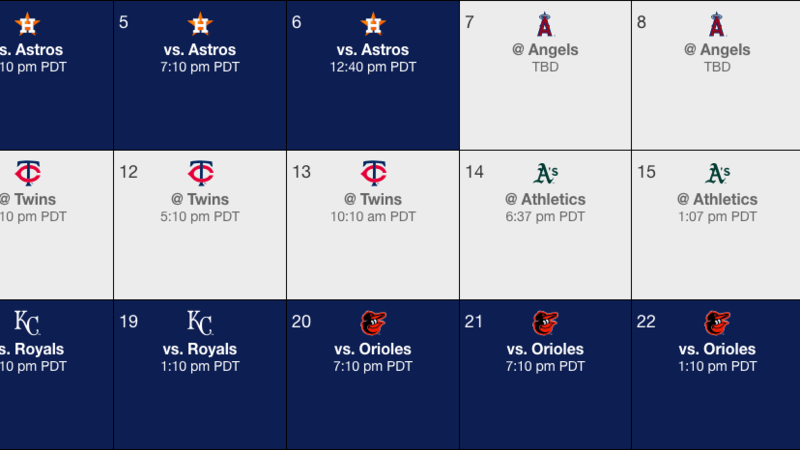Click the Twins logo on day 12

201,173
